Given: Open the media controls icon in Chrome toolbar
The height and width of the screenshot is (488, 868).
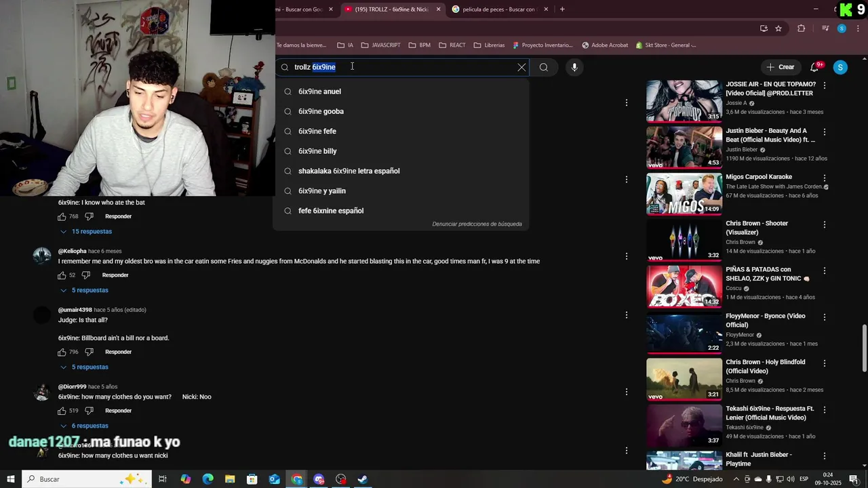Looking at the screenshot, I should click(x=825, y=28).
